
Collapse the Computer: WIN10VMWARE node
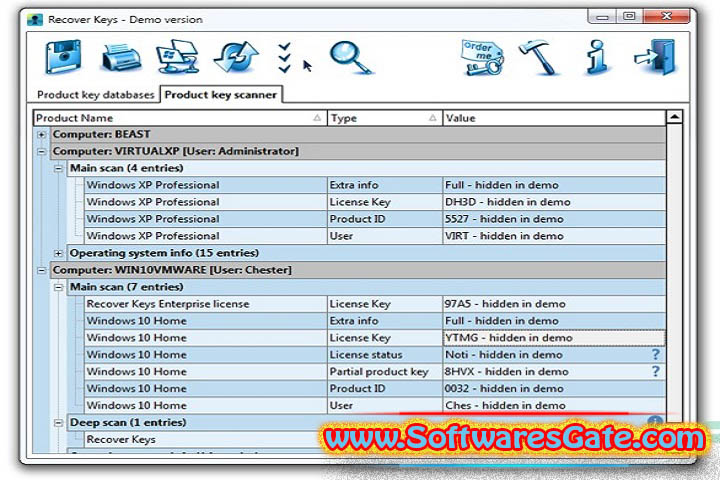42,270
